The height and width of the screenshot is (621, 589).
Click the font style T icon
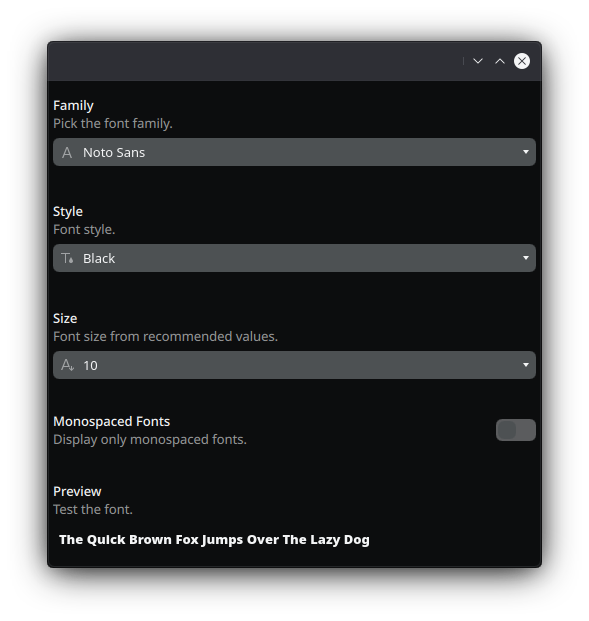pyautogui.click(x=67, y=258)
